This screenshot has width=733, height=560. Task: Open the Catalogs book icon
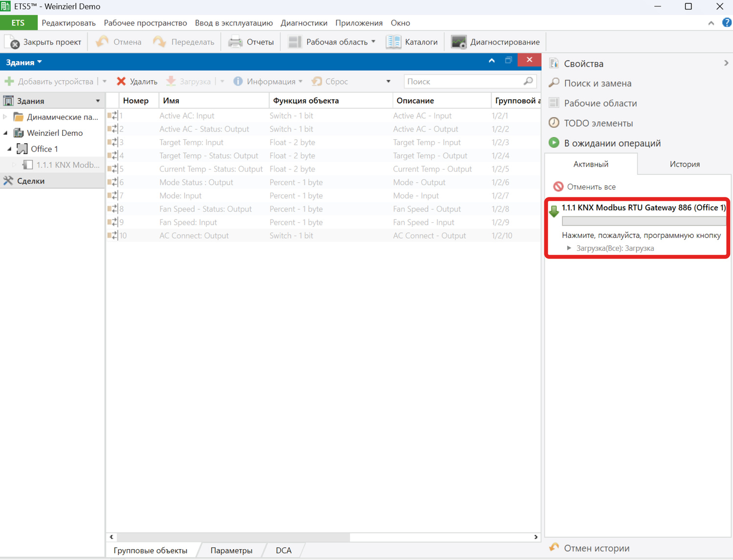393,42
